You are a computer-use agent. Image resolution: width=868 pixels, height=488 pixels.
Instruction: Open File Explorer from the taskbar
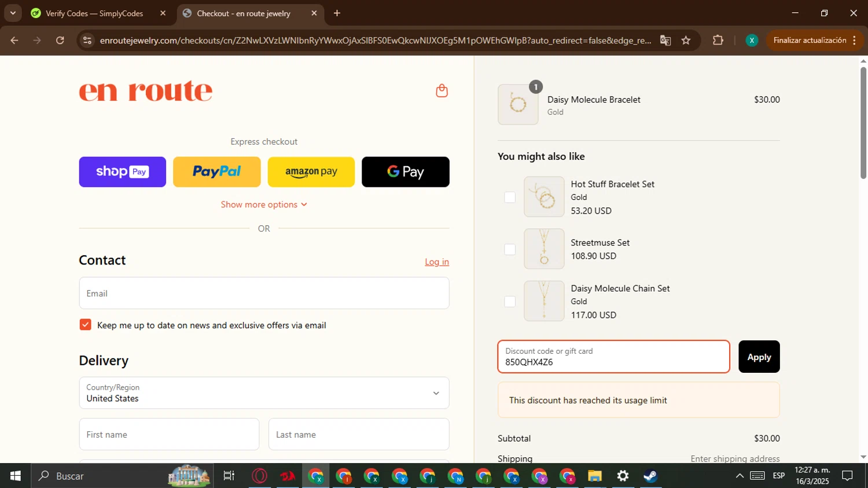click(595, 476)
